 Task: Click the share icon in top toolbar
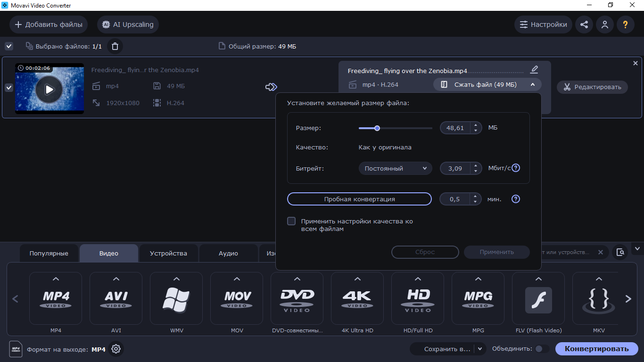pos(584,25)
